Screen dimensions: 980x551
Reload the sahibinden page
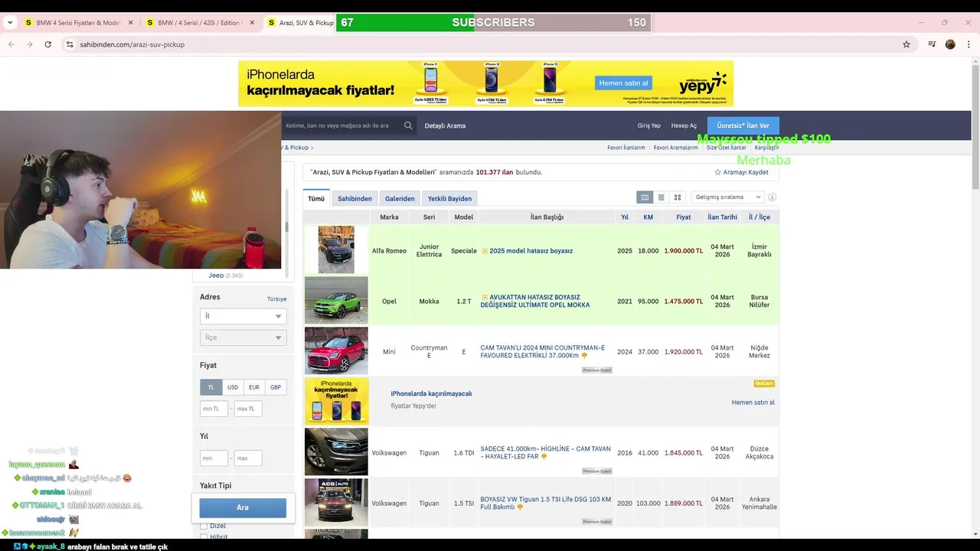(47, 44)
